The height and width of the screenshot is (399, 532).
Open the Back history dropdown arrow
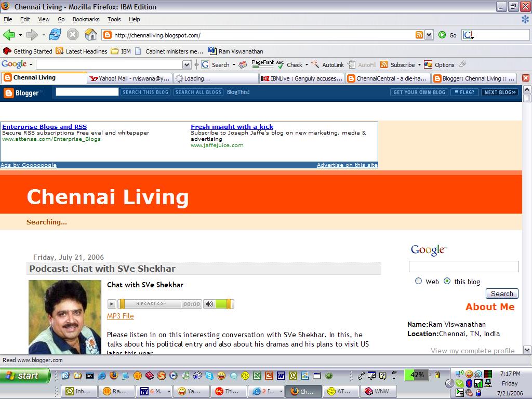point(20,35)
